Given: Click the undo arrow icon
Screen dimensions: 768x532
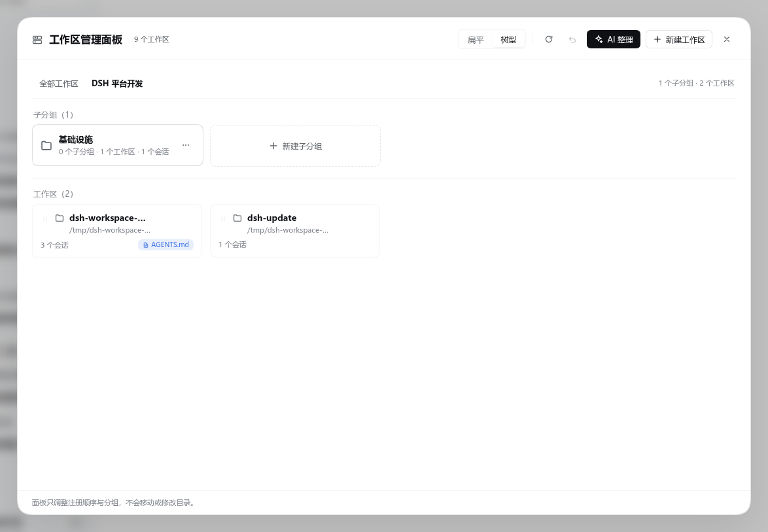Looking at the screenshot, I should (572, 40).
